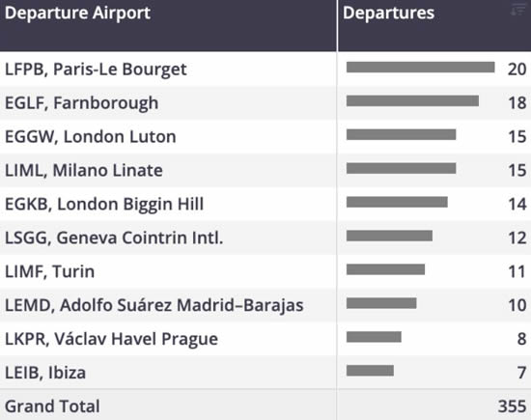Click the Ibiza departures bar
The height and width of the screenshot is (420, 531).
[x=370, y=371]
